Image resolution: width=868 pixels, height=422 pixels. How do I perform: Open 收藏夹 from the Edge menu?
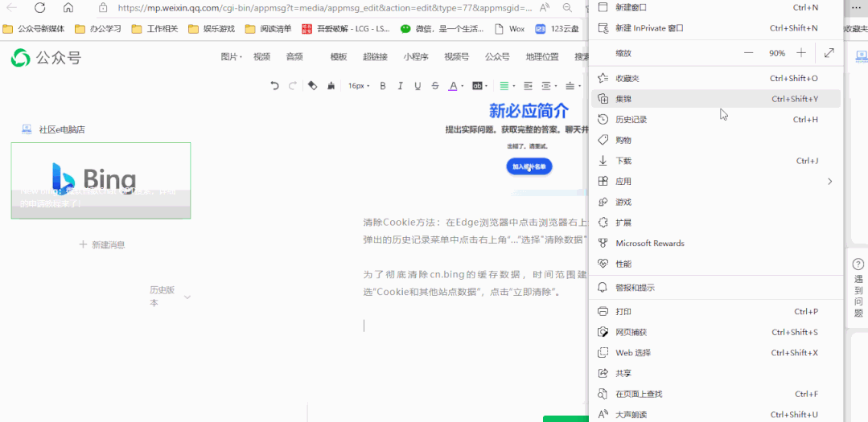coord(716,79)
